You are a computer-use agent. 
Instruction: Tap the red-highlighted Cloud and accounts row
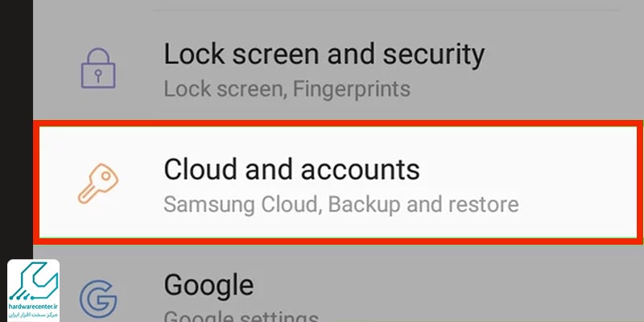(x=338, y=182)
